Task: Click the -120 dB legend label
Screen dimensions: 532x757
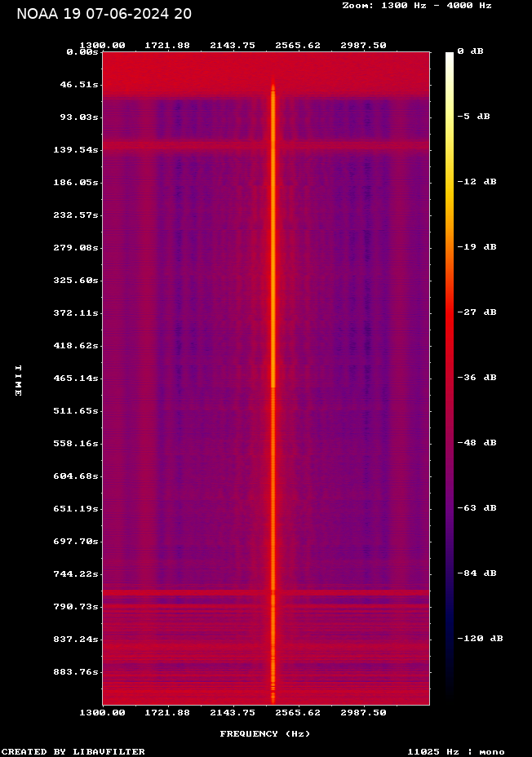Action: 480,638
